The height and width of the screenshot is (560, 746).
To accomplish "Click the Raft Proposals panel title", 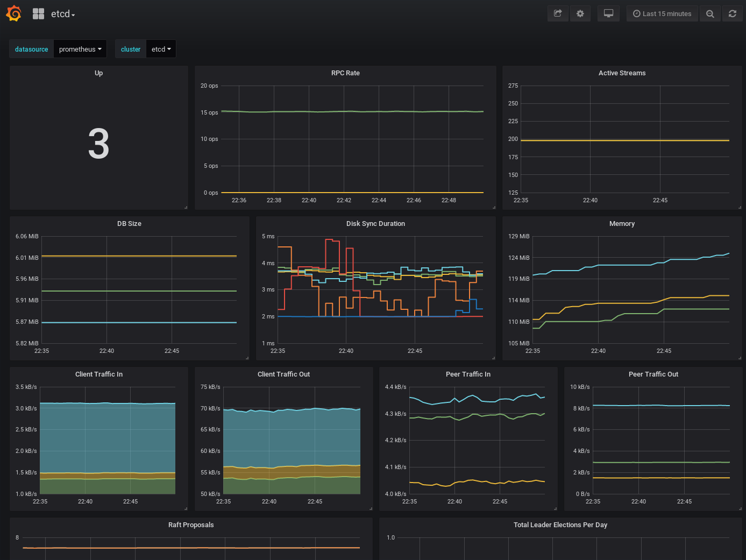I will 191,525.
